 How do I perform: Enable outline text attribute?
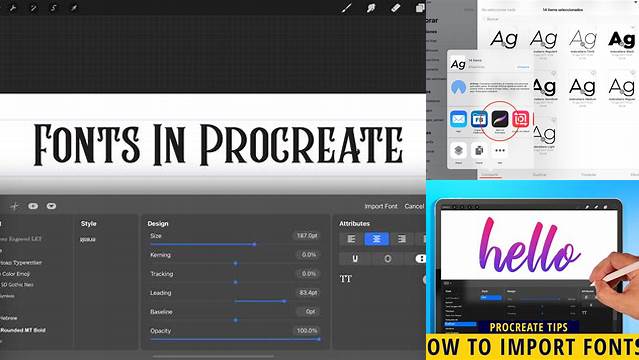coord(388,258)
